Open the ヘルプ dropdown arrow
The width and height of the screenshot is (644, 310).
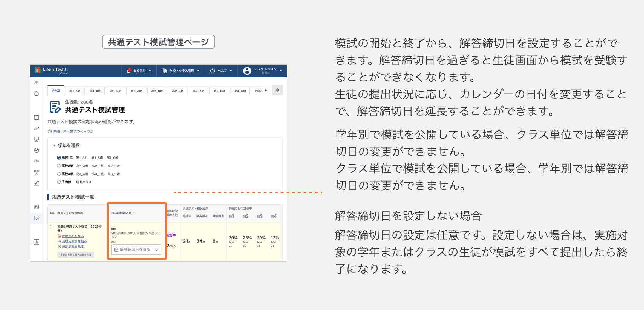point(231,71)
